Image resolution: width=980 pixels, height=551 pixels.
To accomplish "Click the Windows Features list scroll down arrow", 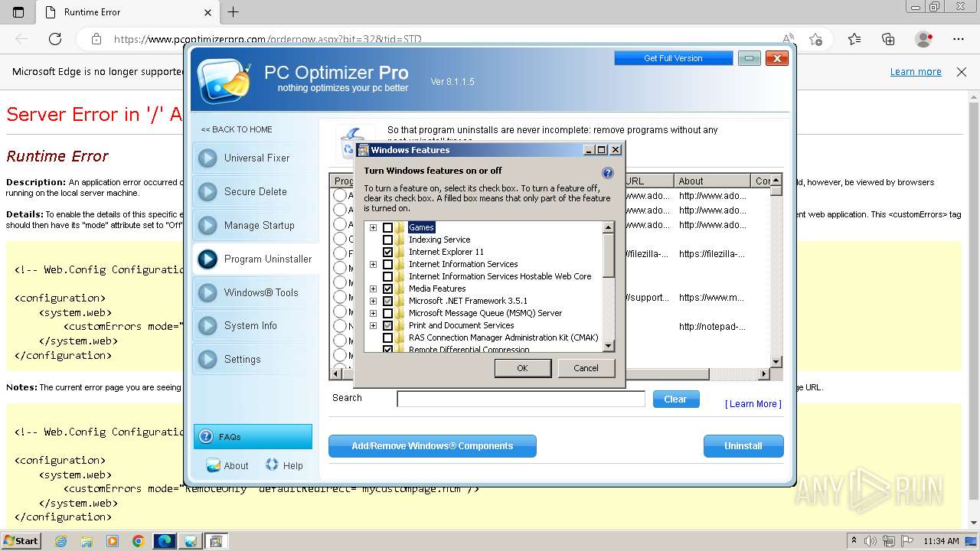I will tap(609, 346).
